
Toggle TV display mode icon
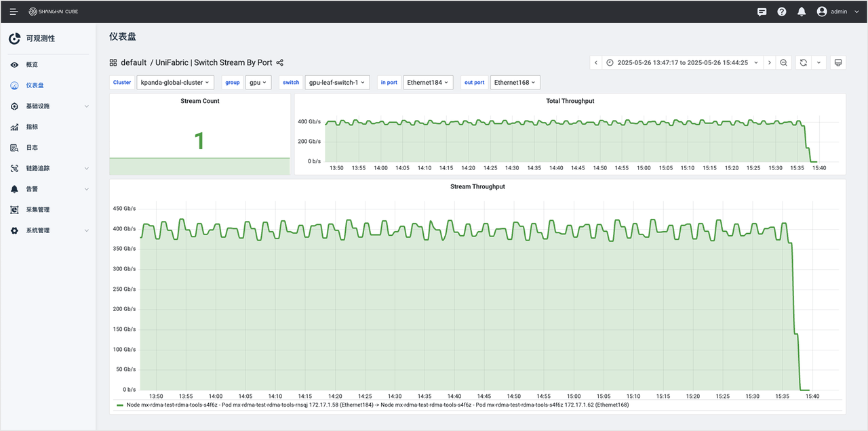click(838, 62)
